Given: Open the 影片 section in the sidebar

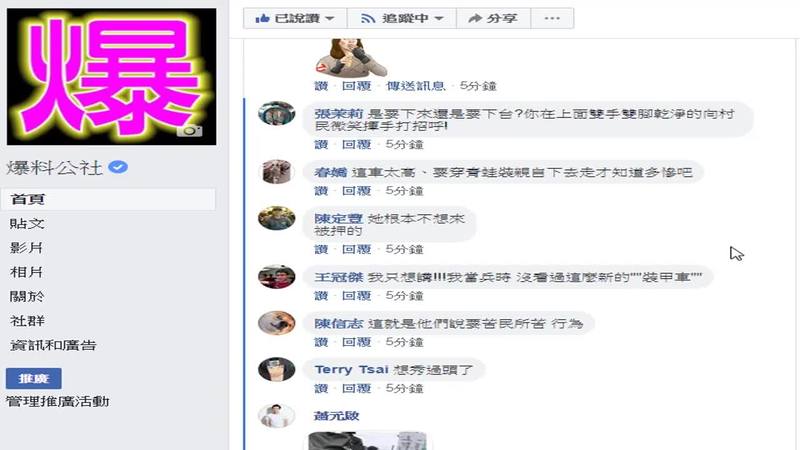Looking at the screenshot, I should [27, 247].
